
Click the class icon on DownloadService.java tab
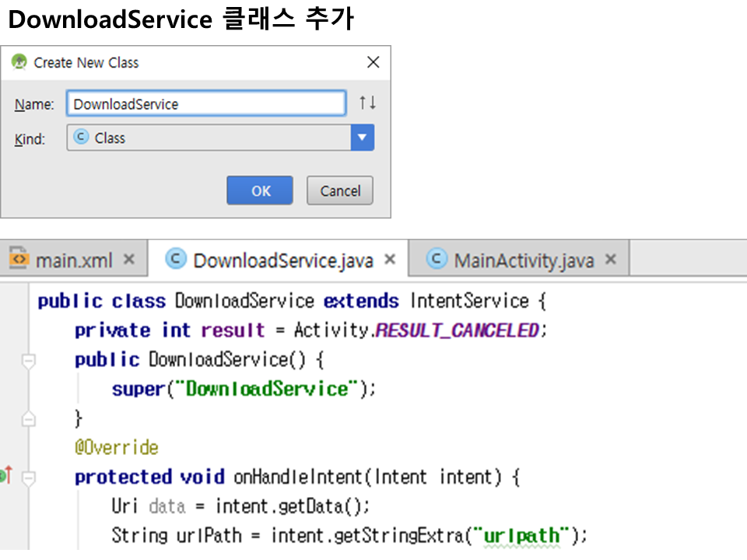(x=177, y=259)
